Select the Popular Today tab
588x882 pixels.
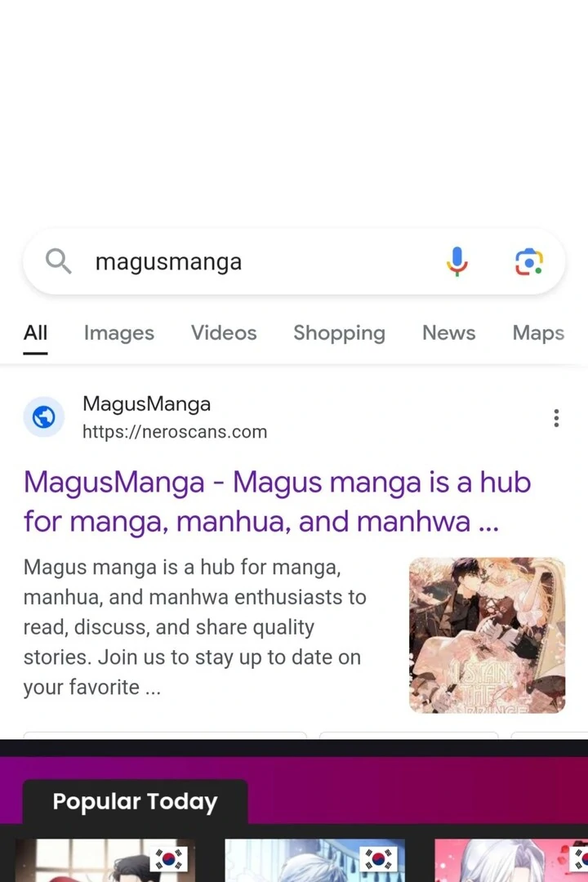point(135,802)
